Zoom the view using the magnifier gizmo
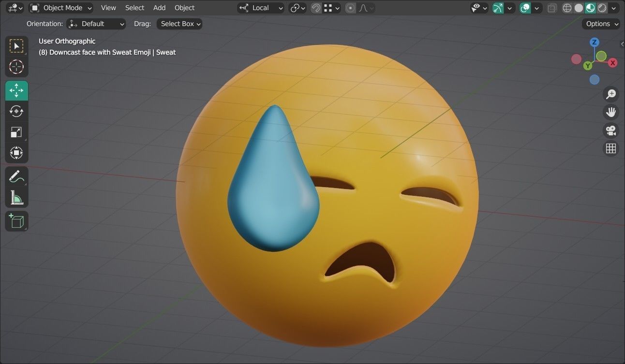This screenshot has width=625, height=364. [x=611, y=94]
